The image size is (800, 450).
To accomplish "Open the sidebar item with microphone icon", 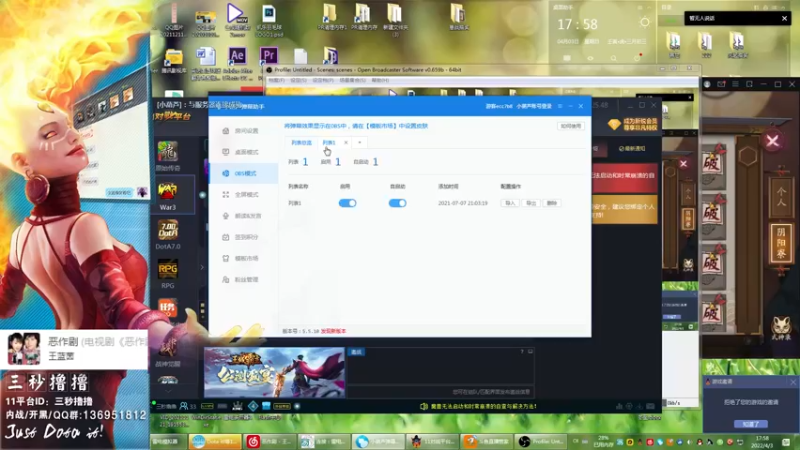I will point(243,216).
